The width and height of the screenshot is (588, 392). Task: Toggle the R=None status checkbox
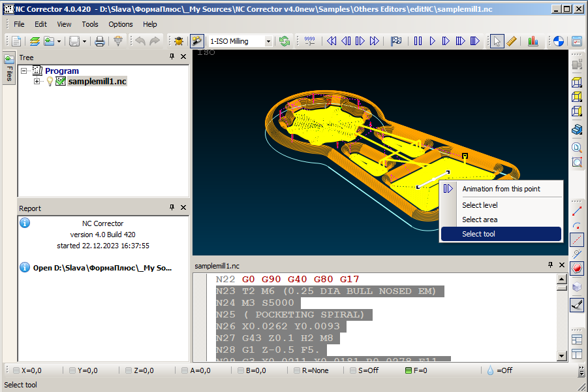pyautogui.click(x=297, y=370)
